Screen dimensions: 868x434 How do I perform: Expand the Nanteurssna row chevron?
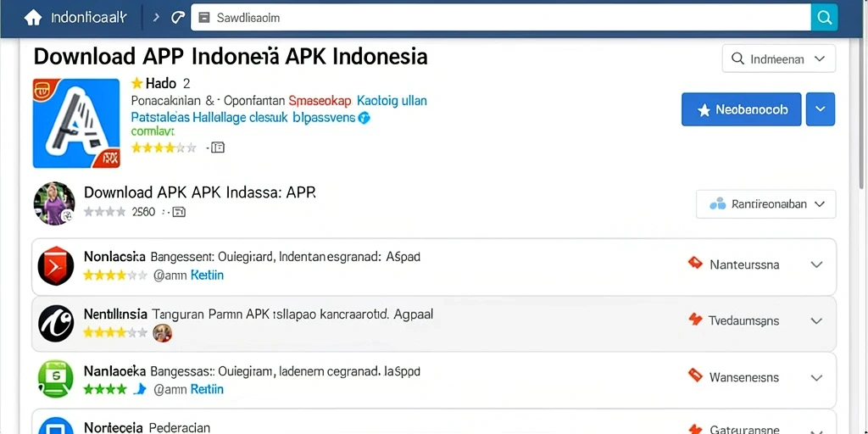(x=816, y=264)
